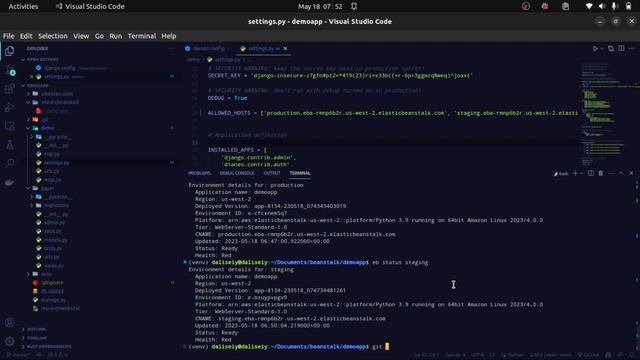Open the Source Control view
This screenshot has width=640, height=360.
(10, 70)
